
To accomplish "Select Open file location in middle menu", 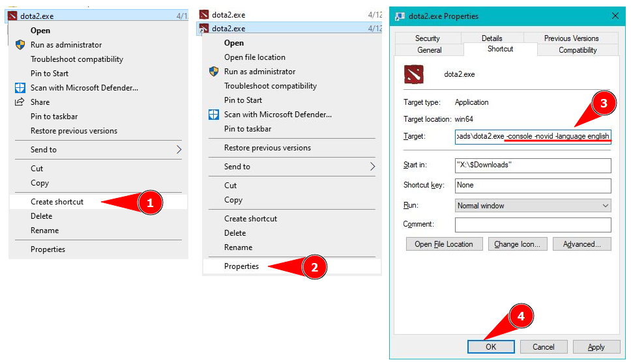I will point(255,57).
